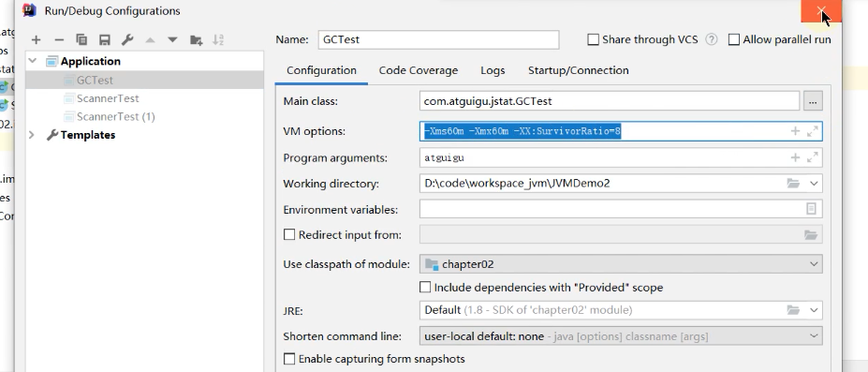Switch to Code Coverage tab
This screenshot has height=372, width=868.
tap(418, 70)
